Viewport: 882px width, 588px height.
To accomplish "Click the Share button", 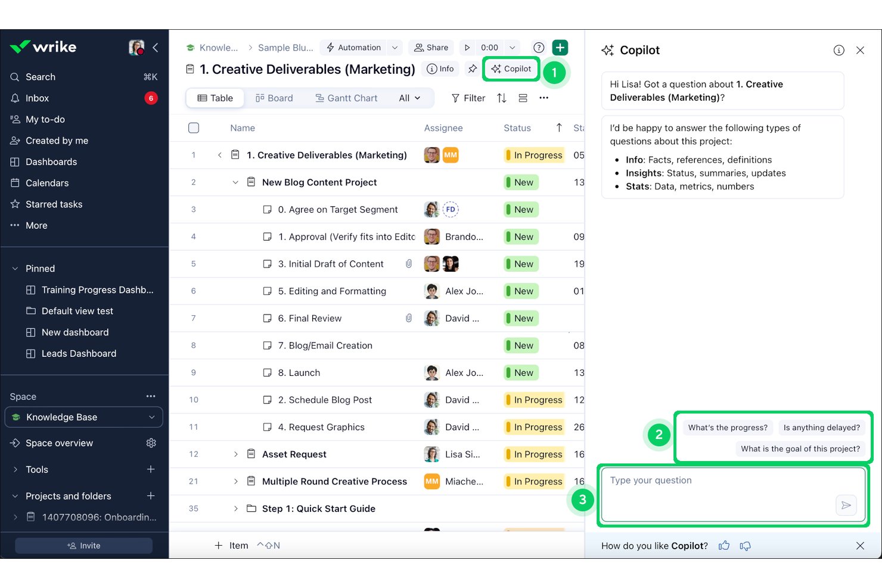I will point(431,48).
